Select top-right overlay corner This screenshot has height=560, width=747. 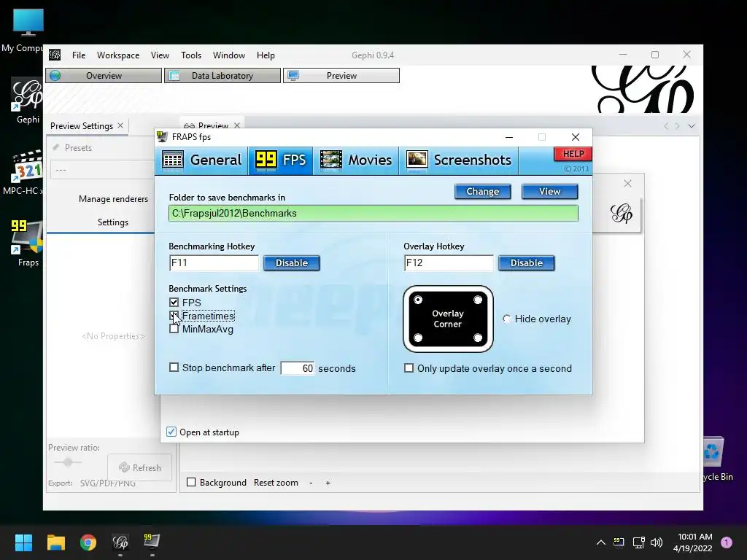point(478,300)
